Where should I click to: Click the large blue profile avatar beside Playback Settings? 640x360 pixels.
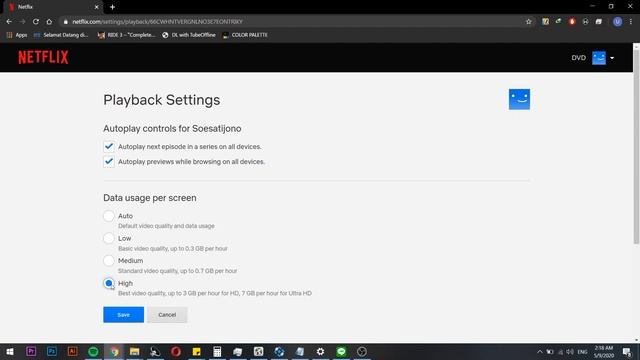tap(519, 99)
